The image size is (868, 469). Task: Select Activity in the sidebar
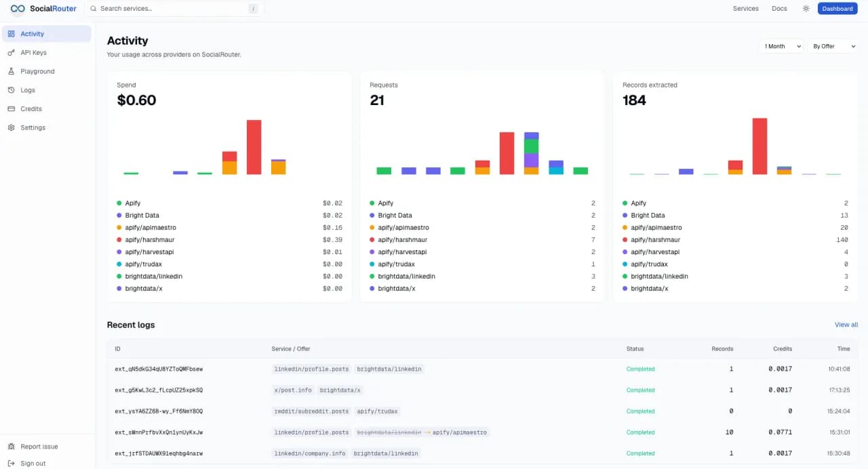pyautogui.click(x=47, y=34)
